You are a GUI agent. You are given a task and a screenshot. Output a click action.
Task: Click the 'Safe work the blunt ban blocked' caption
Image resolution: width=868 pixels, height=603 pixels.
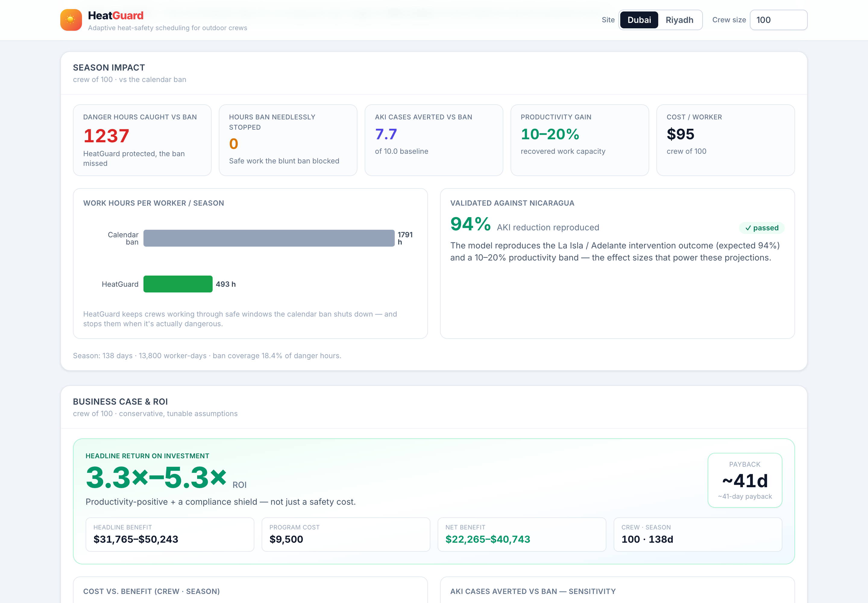tap(284, 161)
